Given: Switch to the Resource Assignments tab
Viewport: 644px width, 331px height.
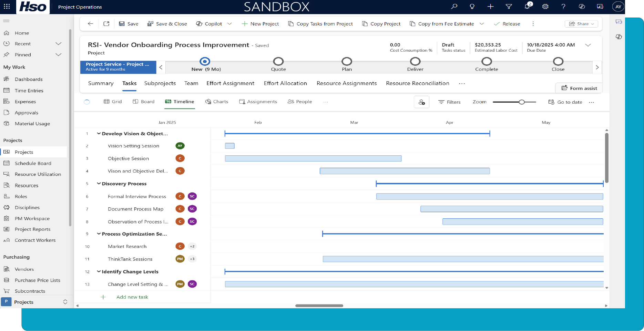Looking at the screenshot, I should tap(346, 83).
